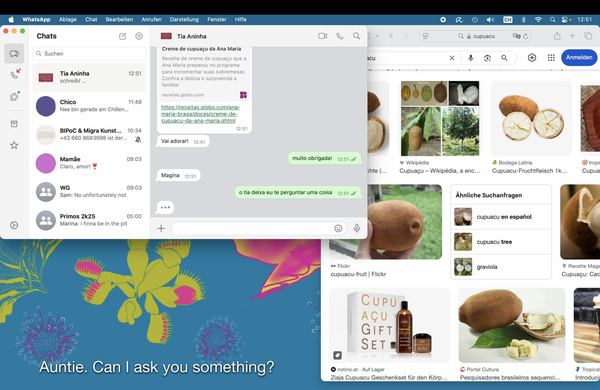
Task: Search by image with Google Lens
Action: click(487, 58)
